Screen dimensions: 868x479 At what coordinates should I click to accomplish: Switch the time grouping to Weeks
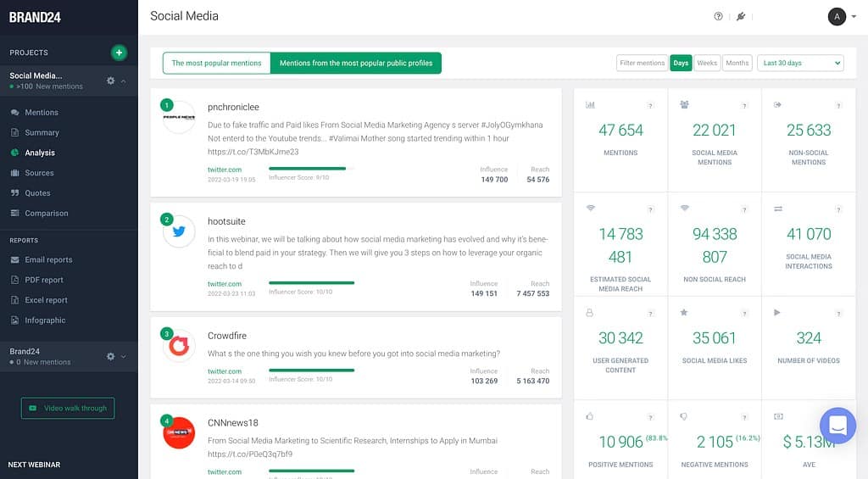coord(707,63)
